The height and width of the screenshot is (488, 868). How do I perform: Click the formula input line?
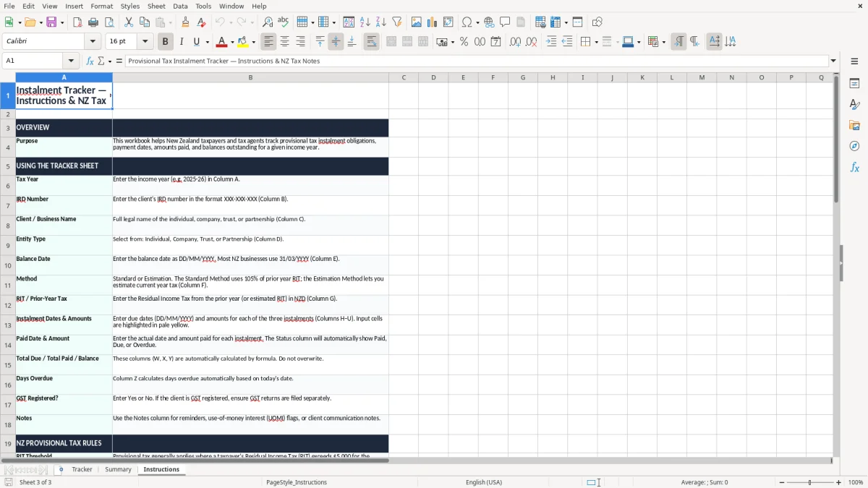[x=476, y=61]
